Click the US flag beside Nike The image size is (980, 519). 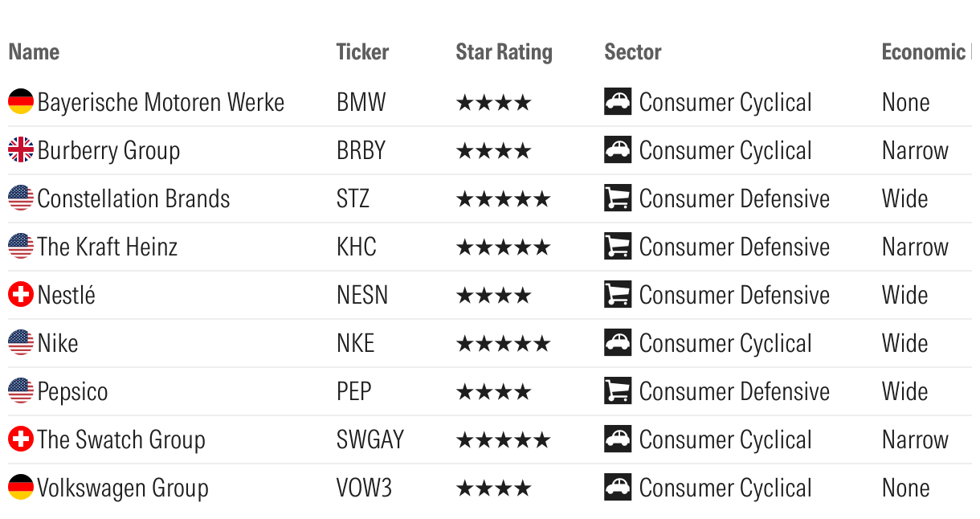coord(21,343)
